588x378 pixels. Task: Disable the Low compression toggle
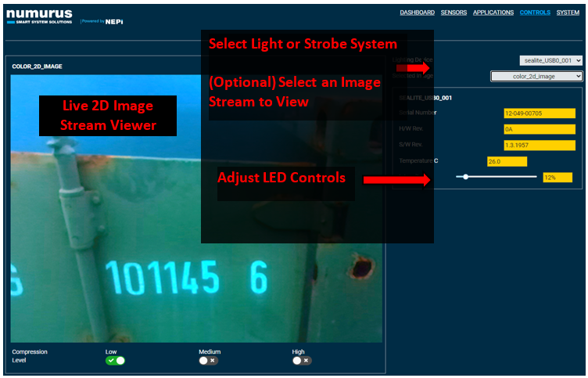[x=115, y=361]
